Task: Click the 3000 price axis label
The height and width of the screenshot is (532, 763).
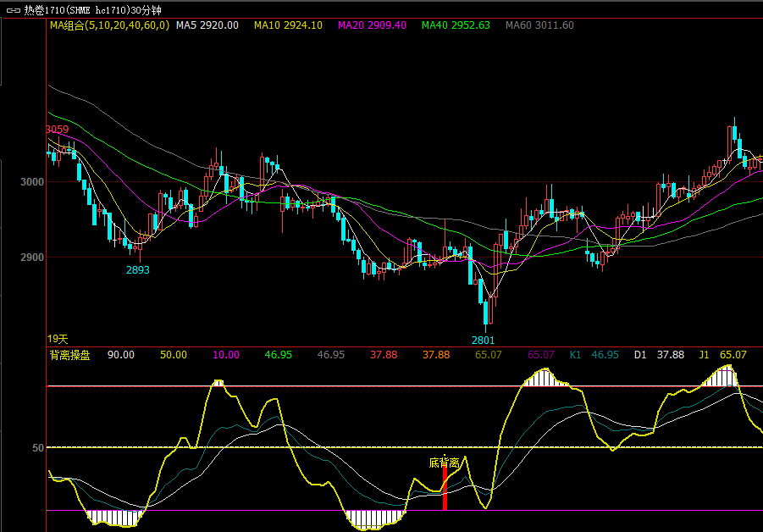Action: coord(32,182)
